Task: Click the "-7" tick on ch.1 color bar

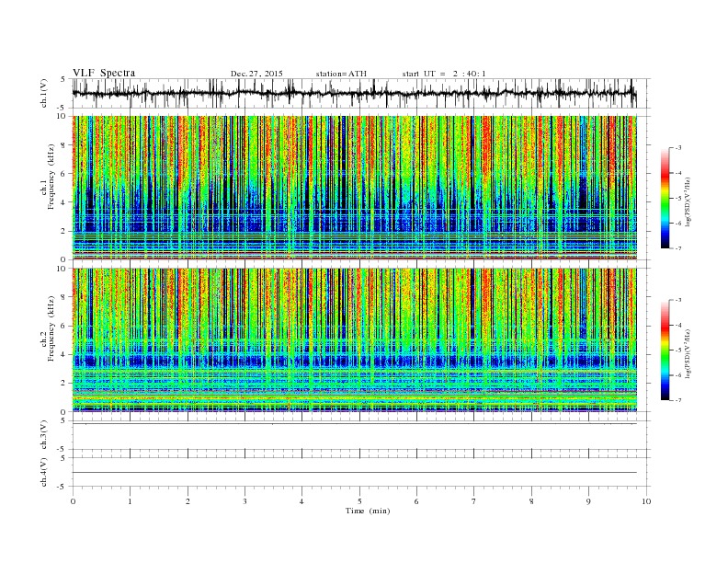Action: (x=677, y=248)
